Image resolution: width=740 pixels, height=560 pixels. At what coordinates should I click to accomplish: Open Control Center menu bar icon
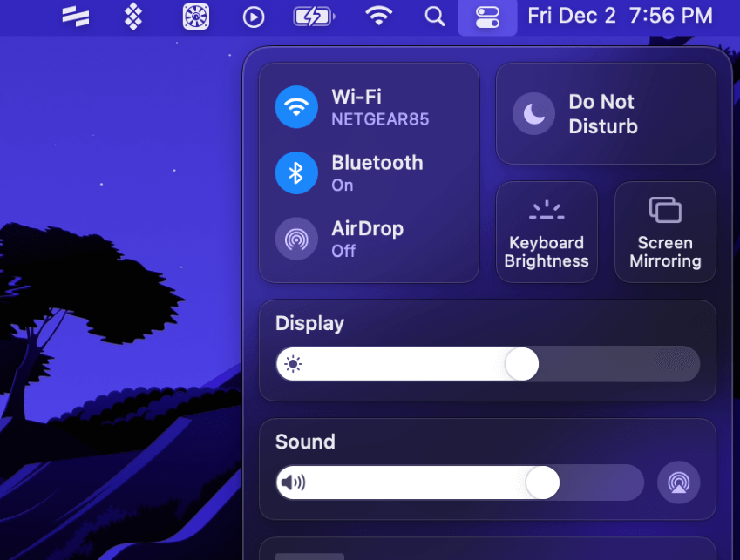[487, 17]
